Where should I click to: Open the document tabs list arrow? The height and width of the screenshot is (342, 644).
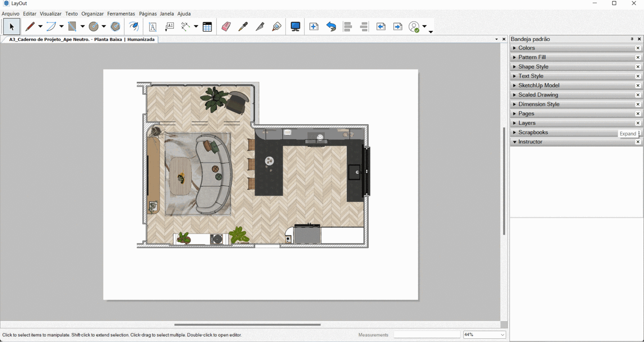(496, 39)
